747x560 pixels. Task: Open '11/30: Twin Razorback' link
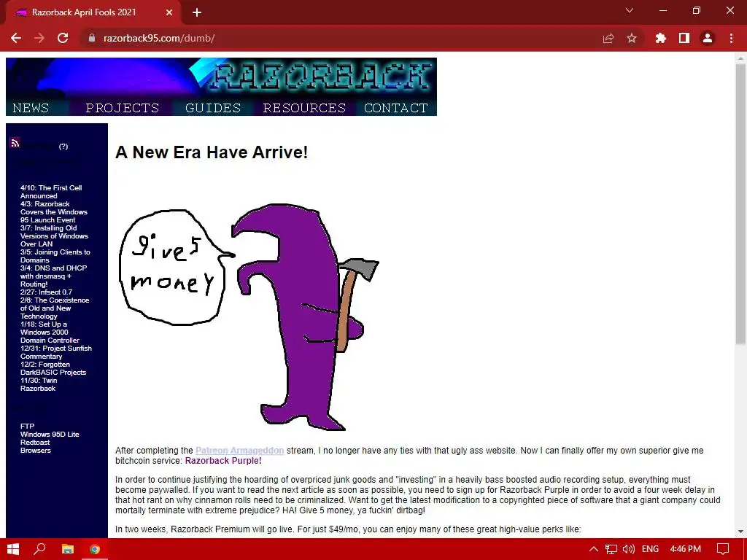[39, 384]
